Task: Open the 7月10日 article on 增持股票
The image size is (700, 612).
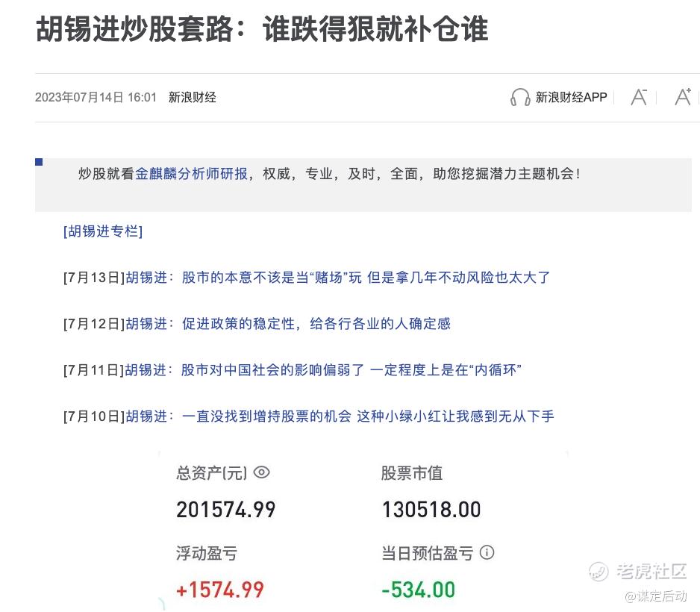Action: point(368,416)
